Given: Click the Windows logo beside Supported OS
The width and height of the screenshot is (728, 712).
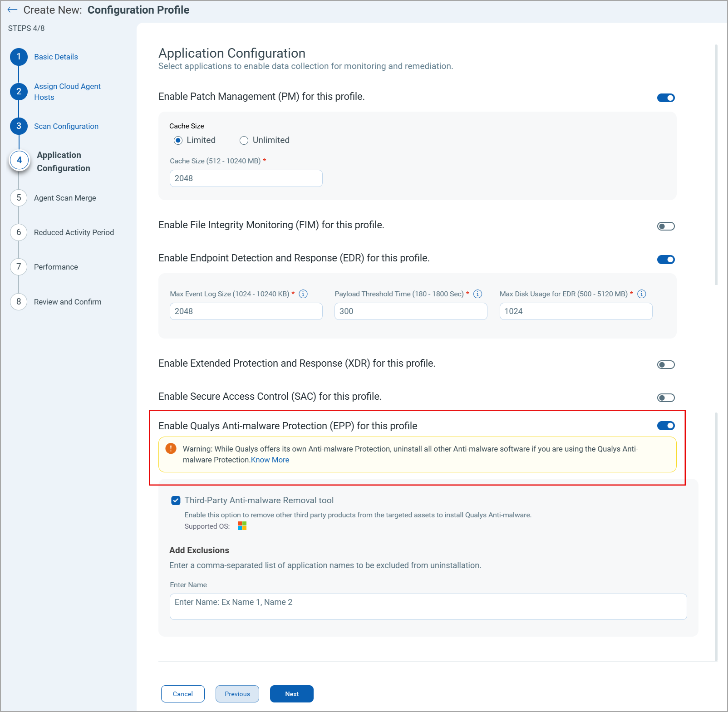Looking at the screenshot, I should (x=242, y=526).
